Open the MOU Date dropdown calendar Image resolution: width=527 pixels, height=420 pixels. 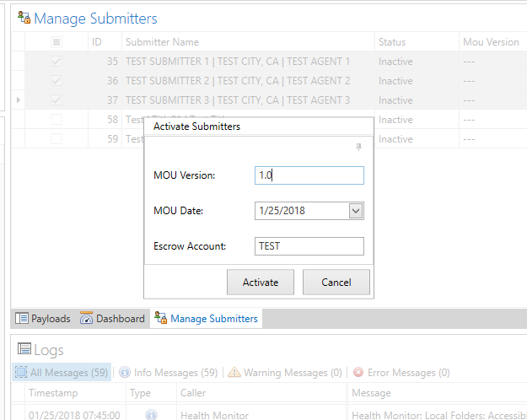tap(356, 211)
